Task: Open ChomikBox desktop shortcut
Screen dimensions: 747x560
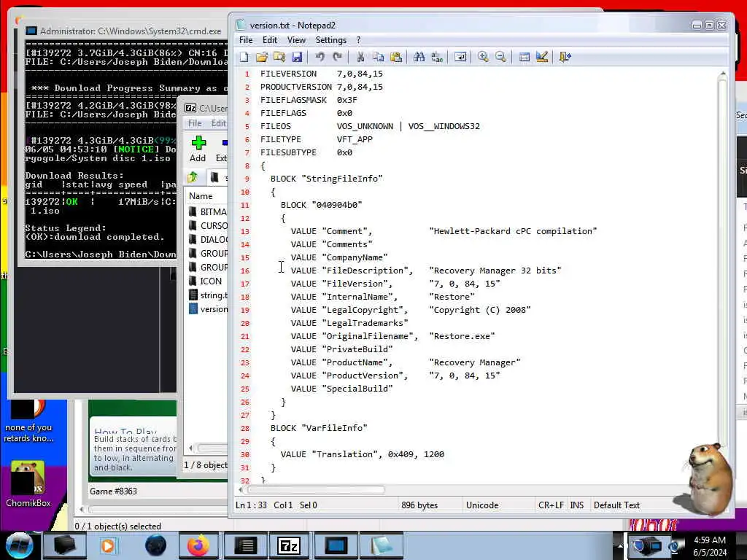Action: (28, 484)
